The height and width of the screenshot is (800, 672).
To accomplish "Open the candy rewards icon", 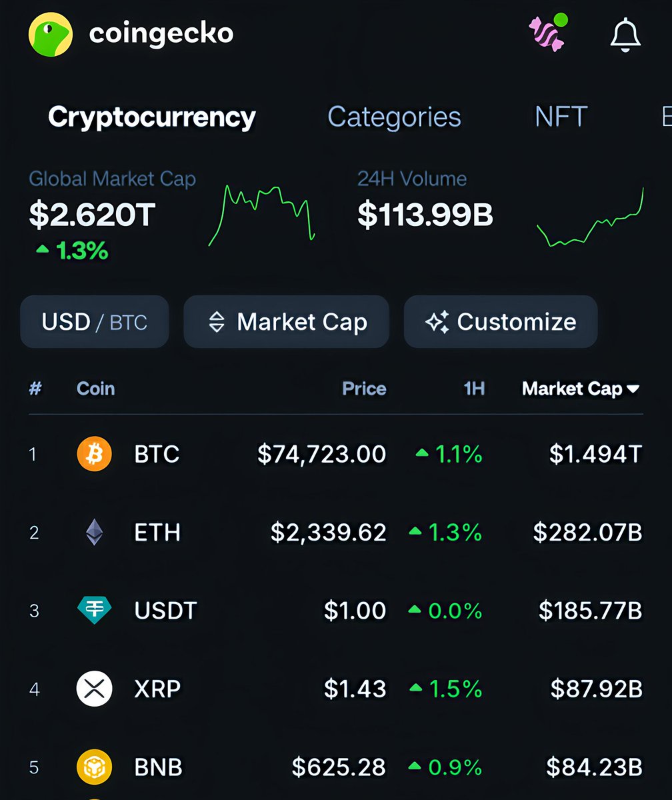I will 547,33.
